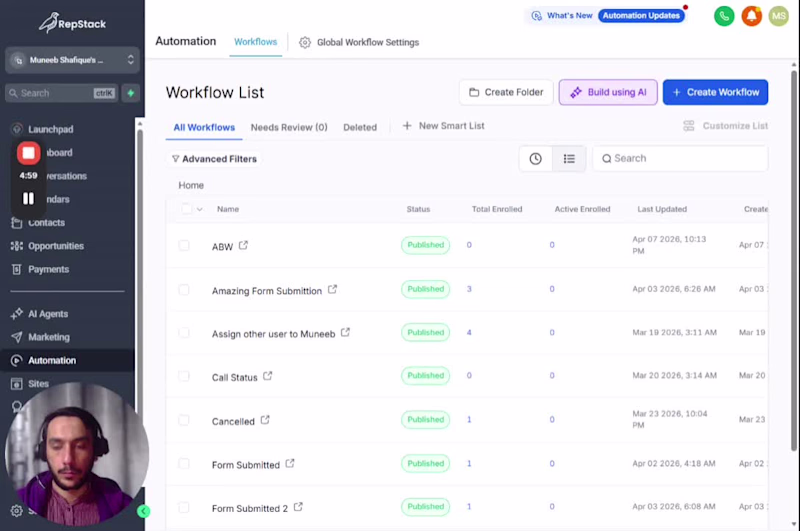Tick the checkbox for Form Submitted 2
This screenshot has width=800, height=531.
(184, 508)
